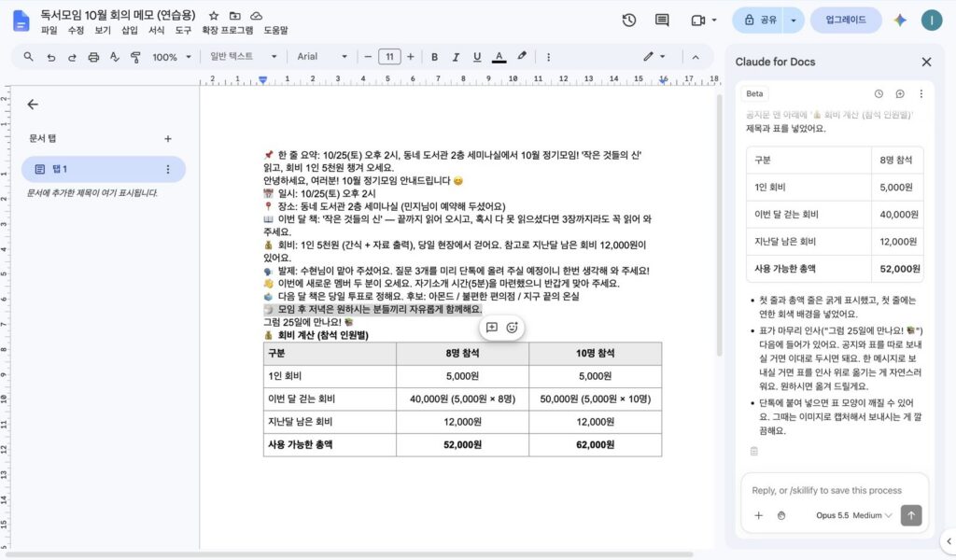Image resolution: width=956 pixels, height=560 pixels.
Task: Open the 보기 menu
Action: point(103,31)
